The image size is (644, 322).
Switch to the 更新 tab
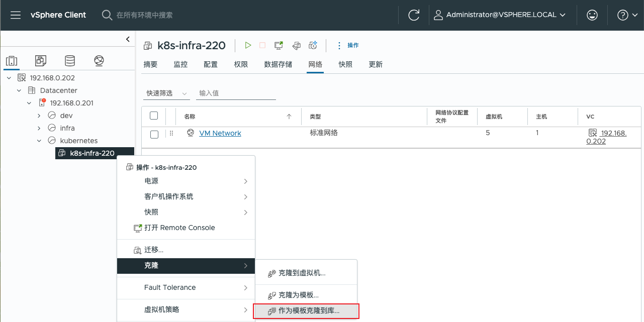(376, 64)
